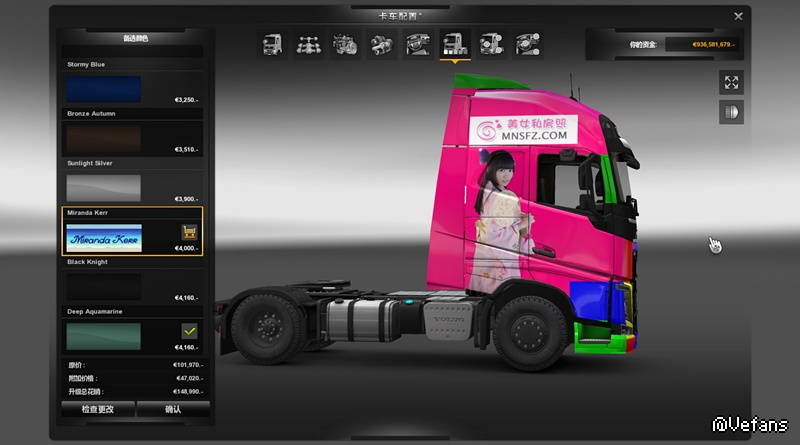Select the Sunlight Silver color swatch
The width and height of the screenshot is (800, 445).
tap(104, 188)
